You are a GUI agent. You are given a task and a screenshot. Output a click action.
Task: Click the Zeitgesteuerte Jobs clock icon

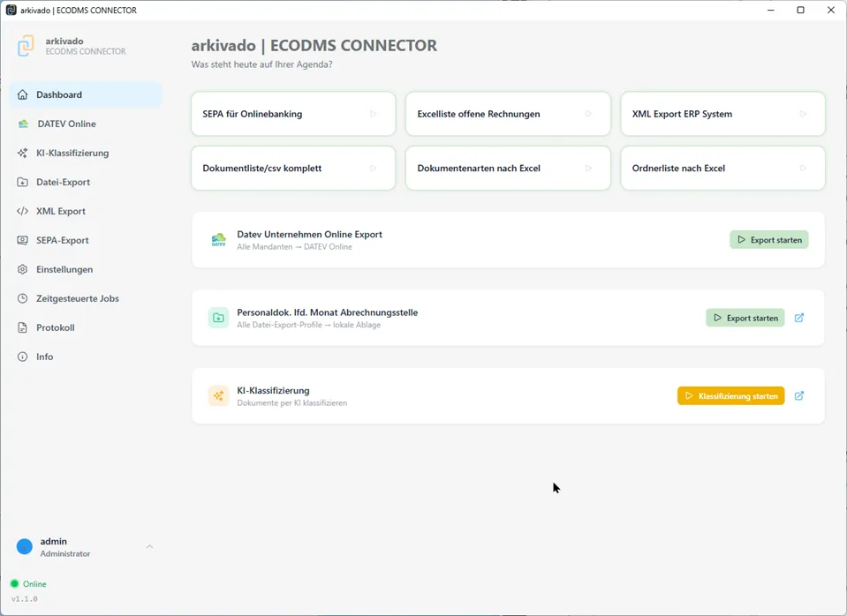point(22,298)
